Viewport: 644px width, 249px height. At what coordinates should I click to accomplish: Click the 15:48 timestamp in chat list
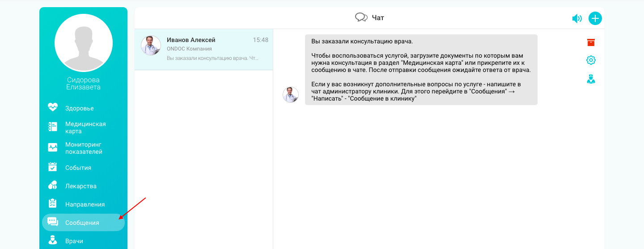click(261, 40)
